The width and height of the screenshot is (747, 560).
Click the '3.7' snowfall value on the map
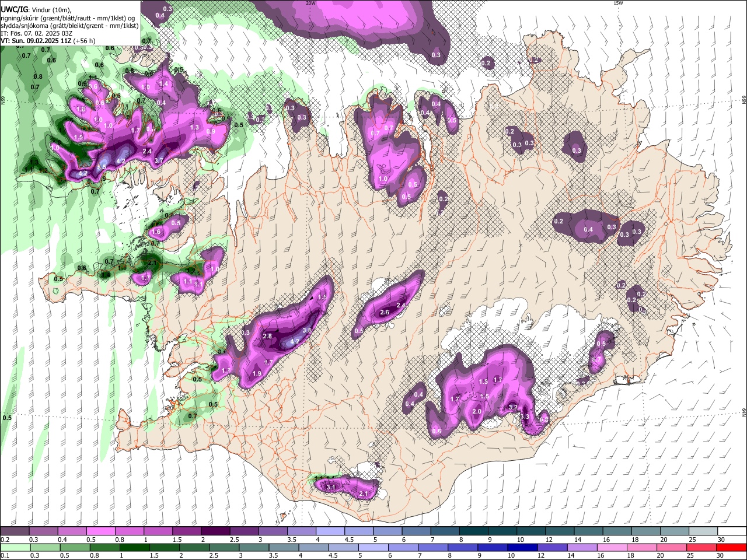pos(158,160)
